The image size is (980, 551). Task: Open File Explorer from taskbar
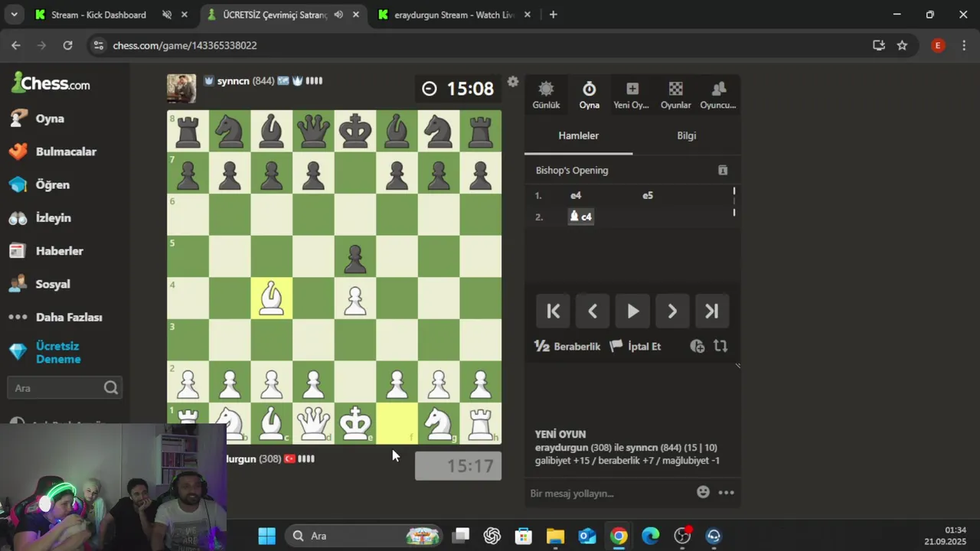[x=555, y=536]
